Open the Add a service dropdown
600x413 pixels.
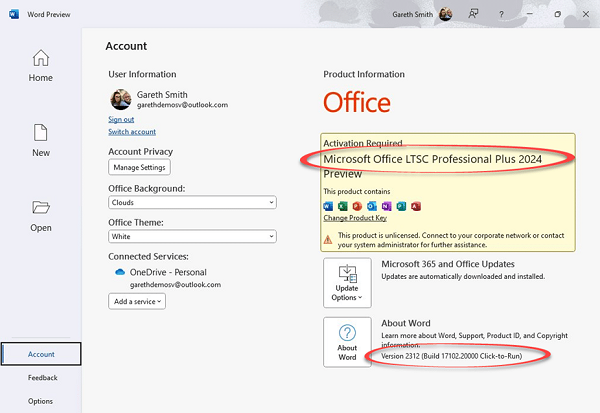137,302
